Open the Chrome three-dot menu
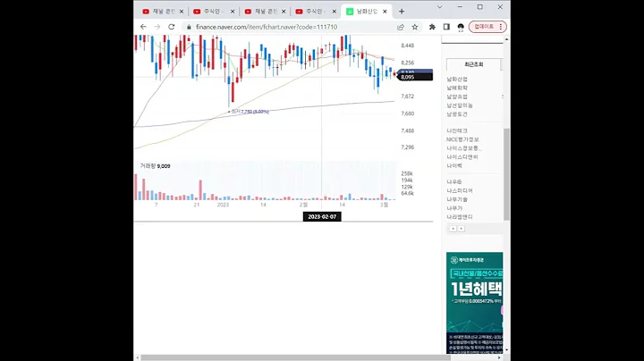The image size is (644, 361). (x=501, y=27)
